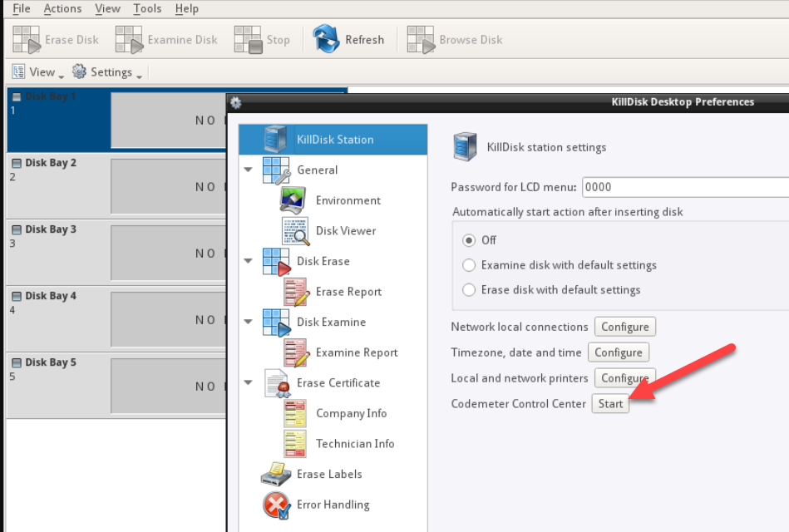The width and height of the screenshot is (789, 532).
Task: Select the Company Info tree entry label
Action: [x=351, y=414]
